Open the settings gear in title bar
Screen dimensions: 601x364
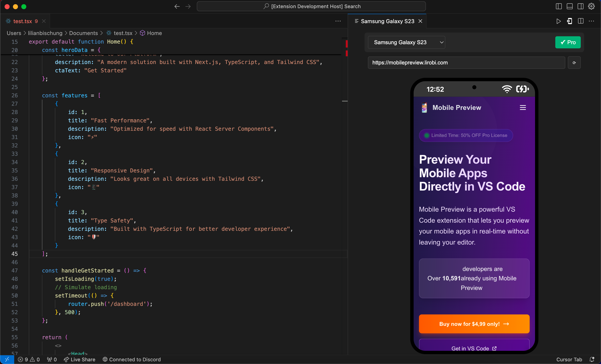[591, 6]
